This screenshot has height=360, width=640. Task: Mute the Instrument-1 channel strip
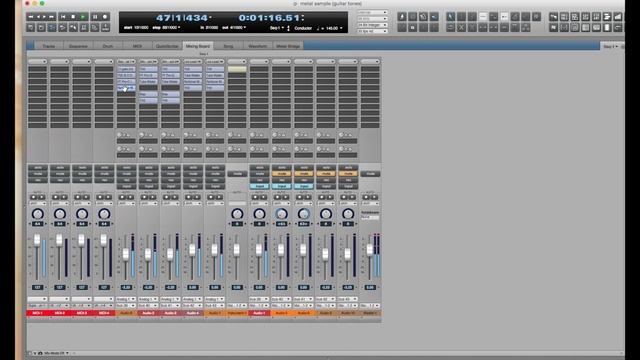coord(237,174)
